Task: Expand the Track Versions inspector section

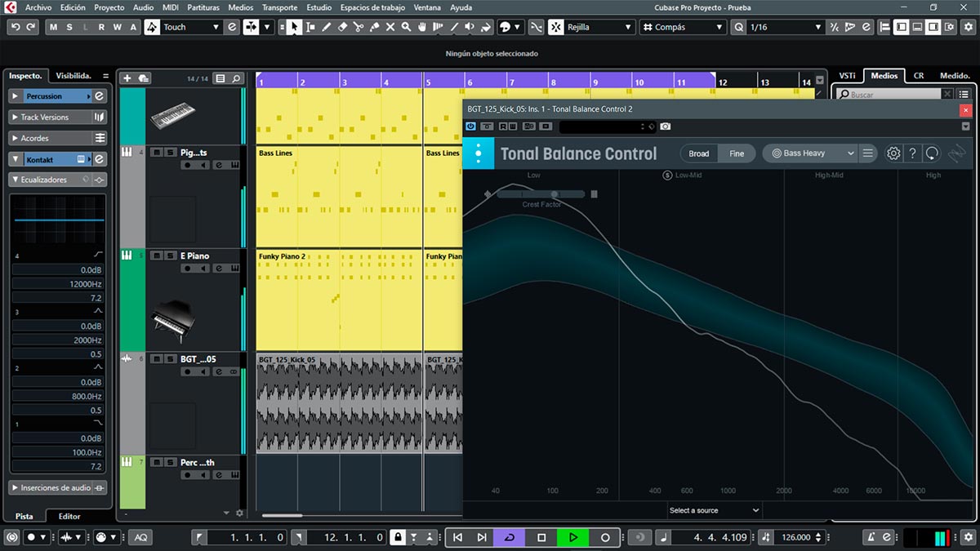Action: tap(59, 117)
